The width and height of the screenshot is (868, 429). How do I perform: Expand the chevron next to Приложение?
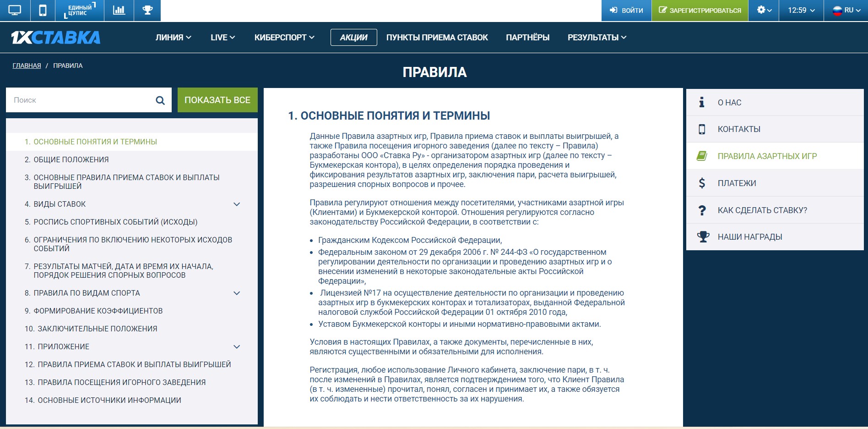237,347
